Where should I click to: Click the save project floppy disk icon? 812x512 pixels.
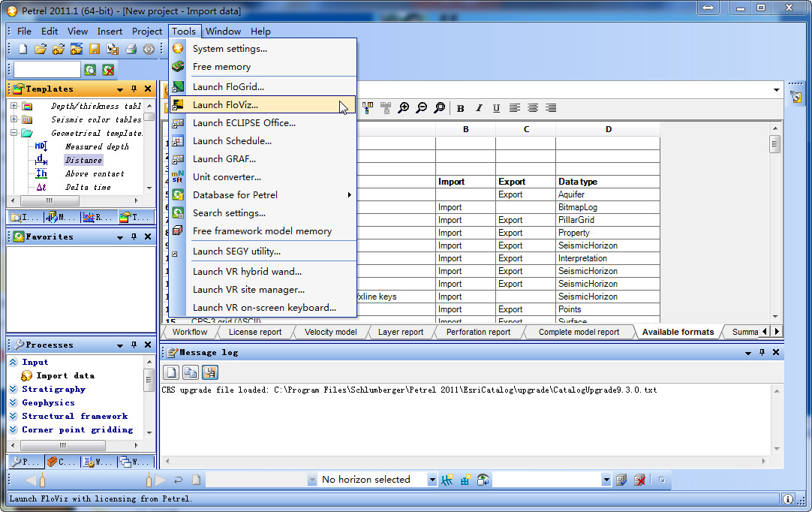[x=95, y=50]
